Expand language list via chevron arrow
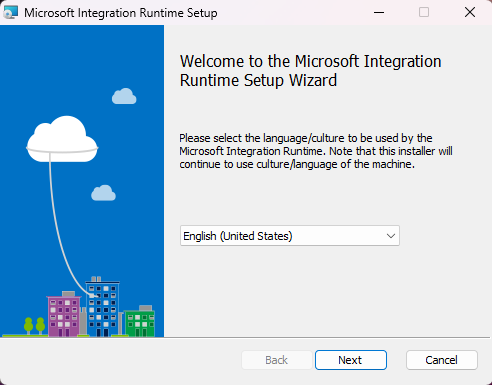 pos(391,236)
